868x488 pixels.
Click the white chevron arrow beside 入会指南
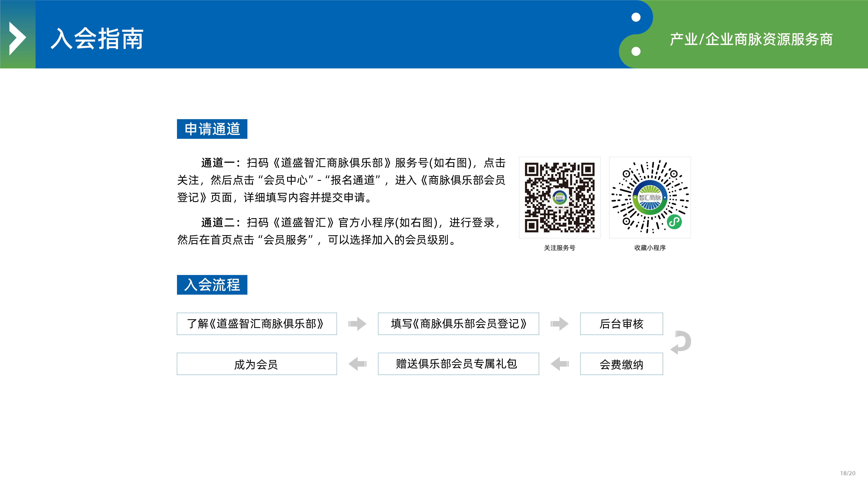(x=18, y=38)
